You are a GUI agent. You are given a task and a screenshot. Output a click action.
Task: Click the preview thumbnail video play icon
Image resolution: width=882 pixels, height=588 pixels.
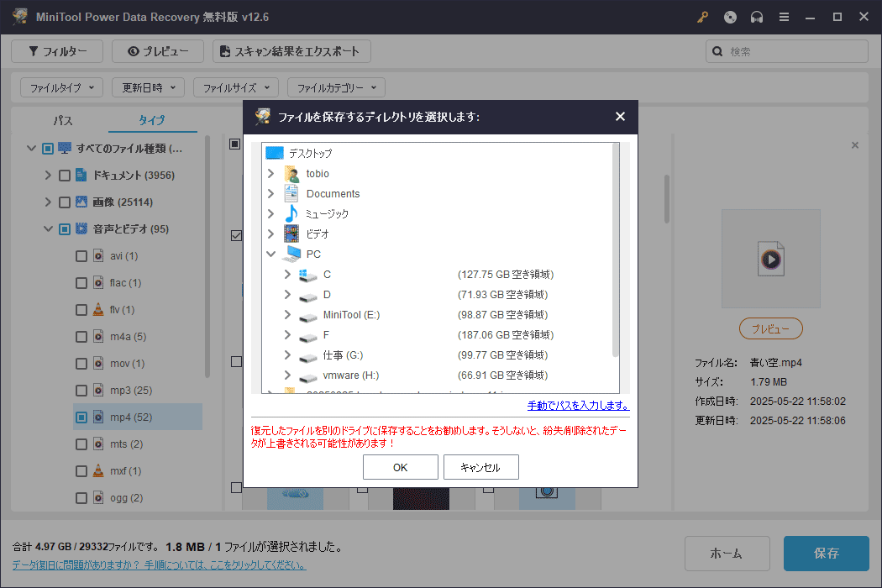click(770, 259)
